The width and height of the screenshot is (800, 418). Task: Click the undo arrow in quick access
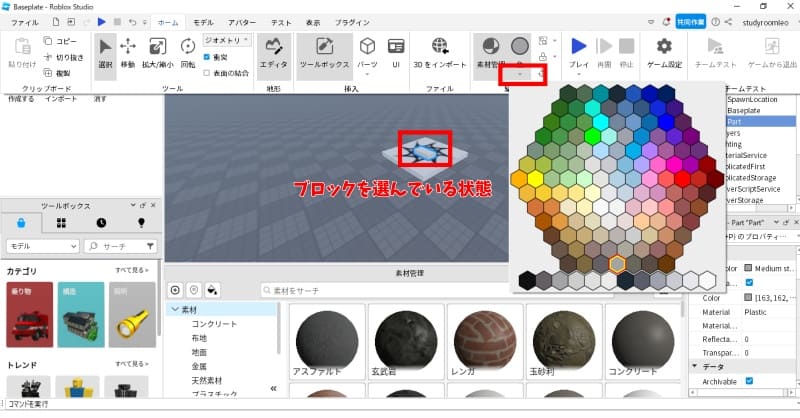pyautogui.click(x=133, y=22)
